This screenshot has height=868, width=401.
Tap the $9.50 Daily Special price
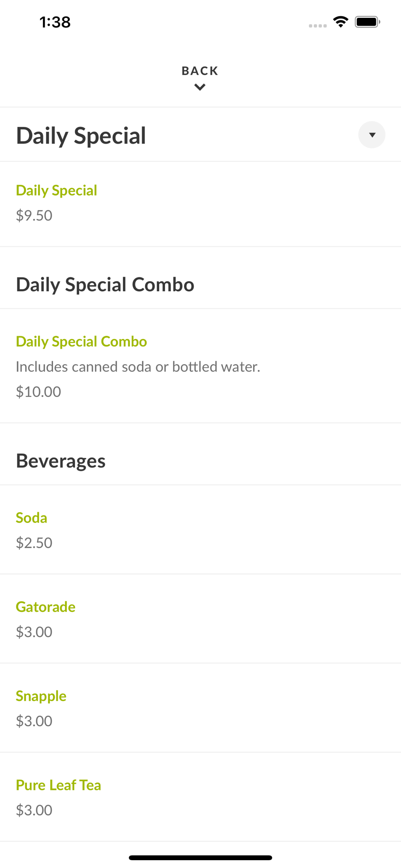(34, 216)
